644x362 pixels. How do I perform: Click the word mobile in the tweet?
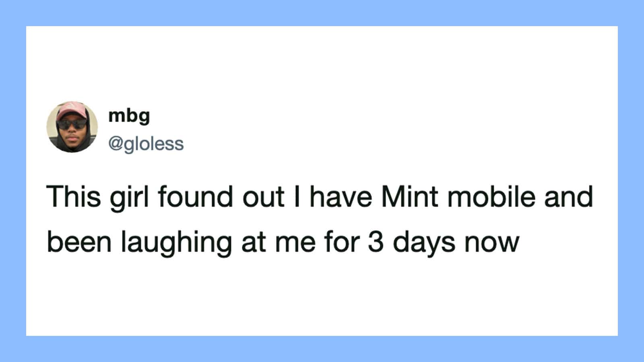pos(491,197)
